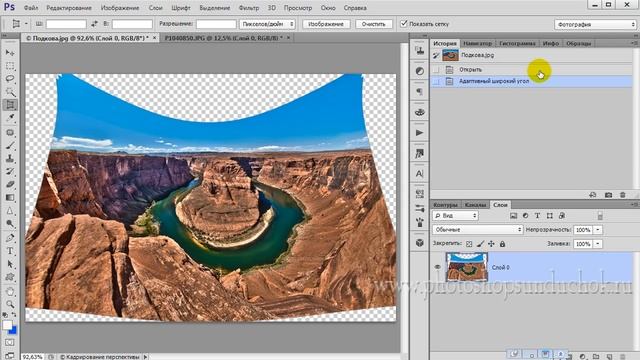Toggle visibility of Слой 0 layer
This screenshot has width=640, height=360.
pyautogui.click(x=437, y=267)
